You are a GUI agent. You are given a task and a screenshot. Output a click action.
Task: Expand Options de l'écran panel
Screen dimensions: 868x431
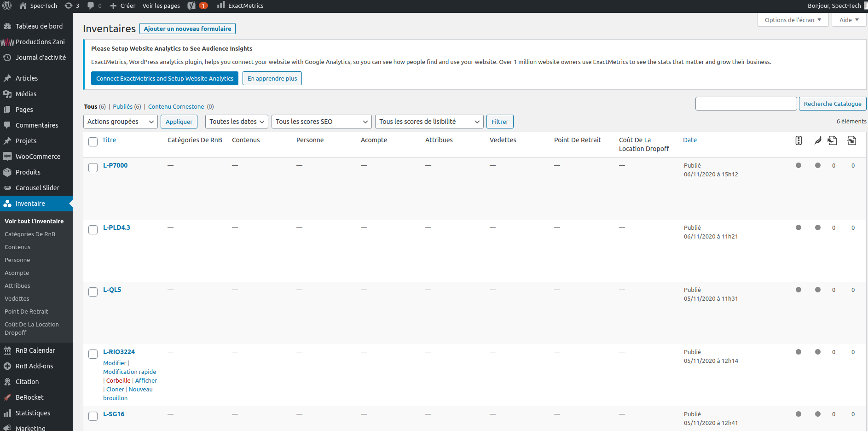(x=793, y=20)
